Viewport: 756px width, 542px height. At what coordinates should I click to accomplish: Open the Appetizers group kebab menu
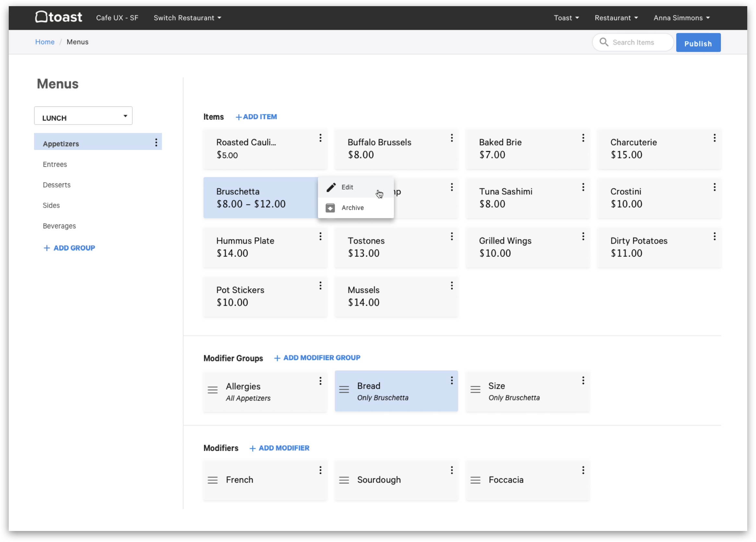(x=156, y=142)
